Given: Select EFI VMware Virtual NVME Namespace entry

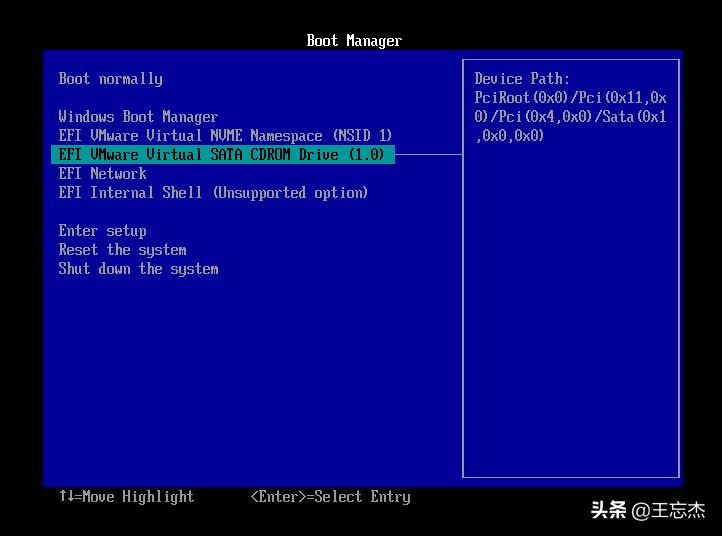Looking at the screenshot, I should 225,136.
